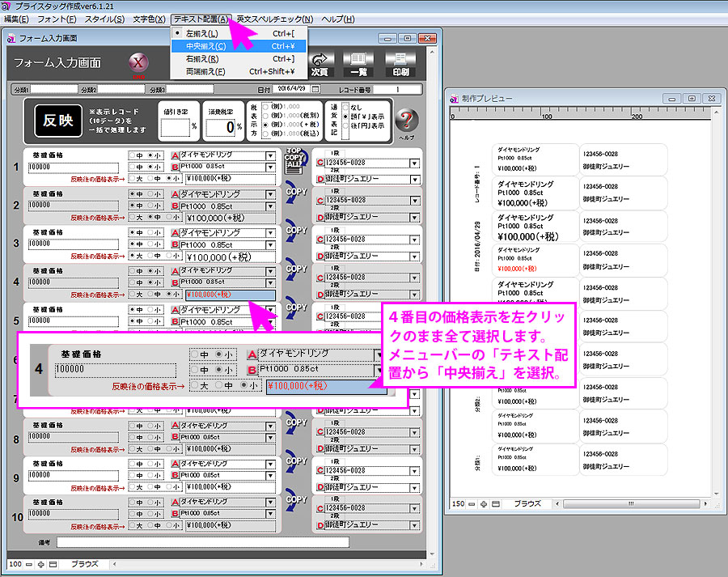The image size is (728, 577).
Task: Select 前「￥」表示 currency radio option
Action: 346,116
